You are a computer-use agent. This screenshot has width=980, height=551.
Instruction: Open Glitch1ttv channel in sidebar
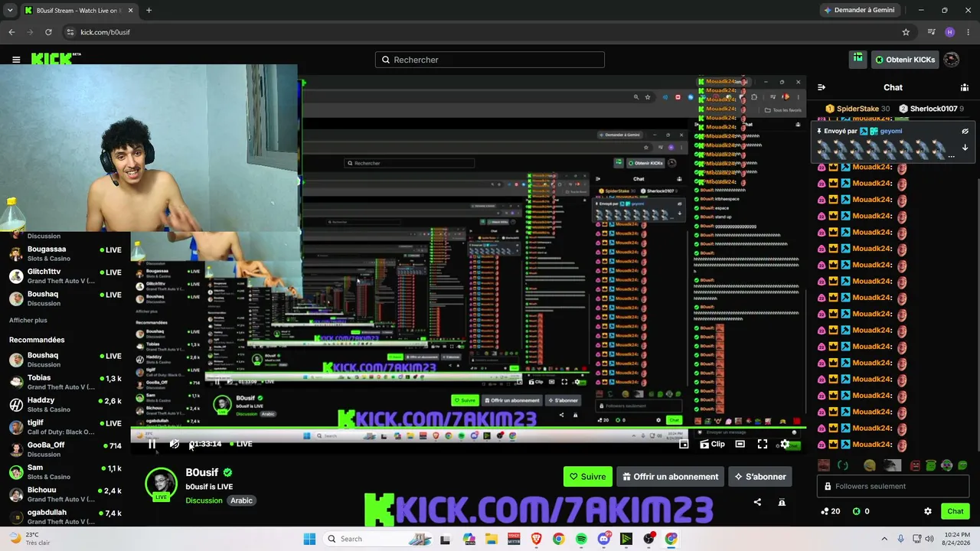(x=65, y=276)
